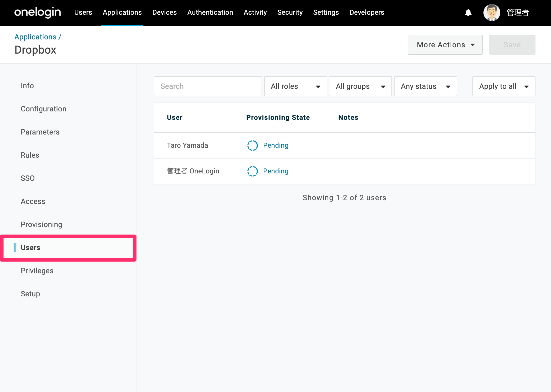Click the Save button
This screenshot has height=392, width=551.
[512, 45]
